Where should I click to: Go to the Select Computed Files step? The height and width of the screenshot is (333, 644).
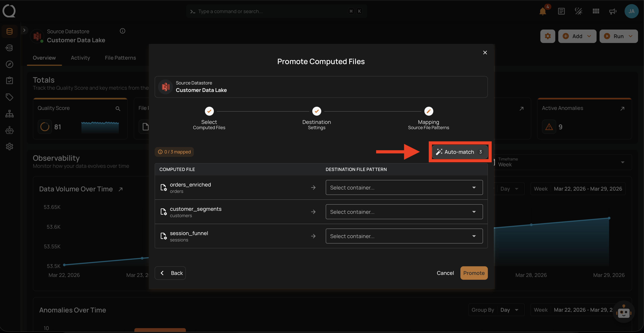pos(209,118)
